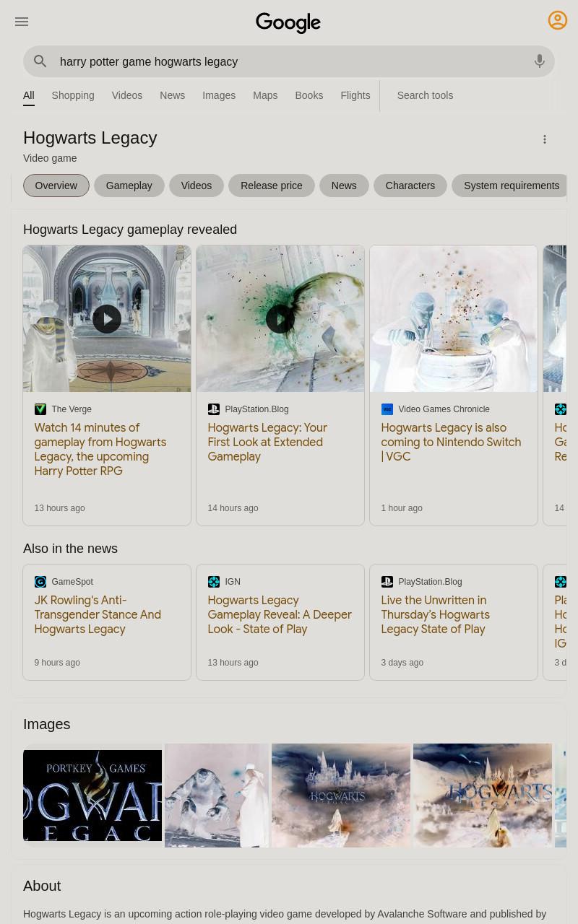This screenshot has width=578, height=924.
Task: Click inside the search query field
Action: pos(289,61)
